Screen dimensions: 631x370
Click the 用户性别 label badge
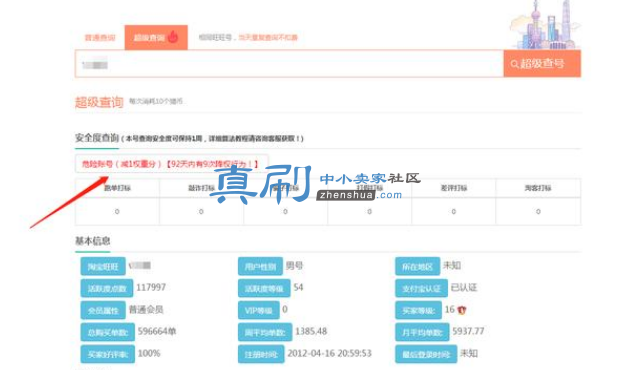click(x=260, y=267)
